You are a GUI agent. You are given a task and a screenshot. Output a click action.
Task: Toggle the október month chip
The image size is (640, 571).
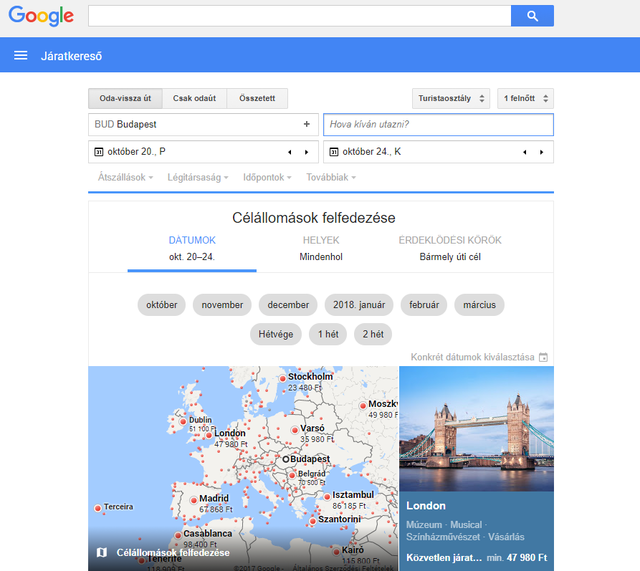coord(162,305)
